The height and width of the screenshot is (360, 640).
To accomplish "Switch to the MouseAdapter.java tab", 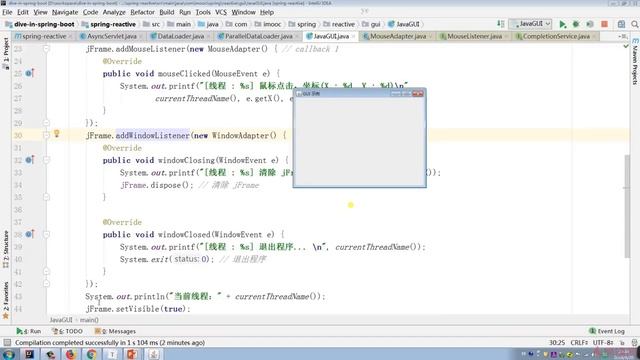I will 398,36.
